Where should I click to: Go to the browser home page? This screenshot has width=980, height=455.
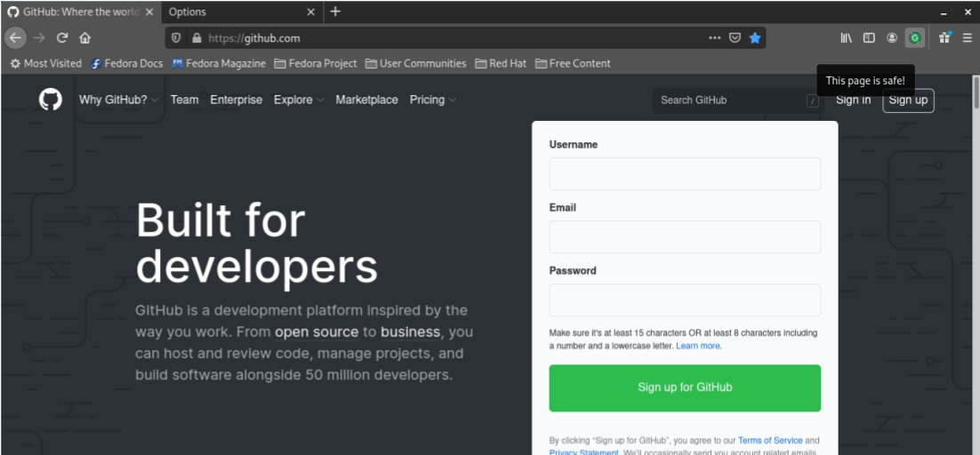(x=85, y=38)
